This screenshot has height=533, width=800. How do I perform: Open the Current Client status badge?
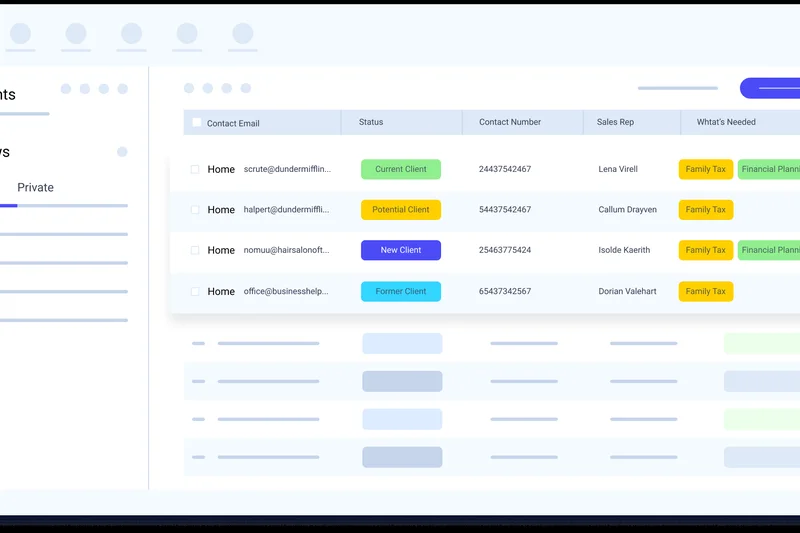pos(401,170)
